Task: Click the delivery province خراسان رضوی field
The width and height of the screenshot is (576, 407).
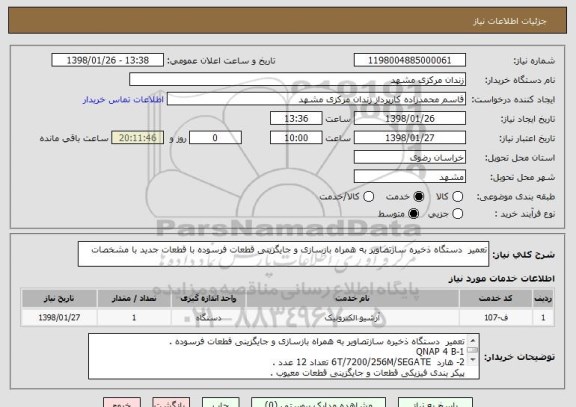Action: (410, 157)
